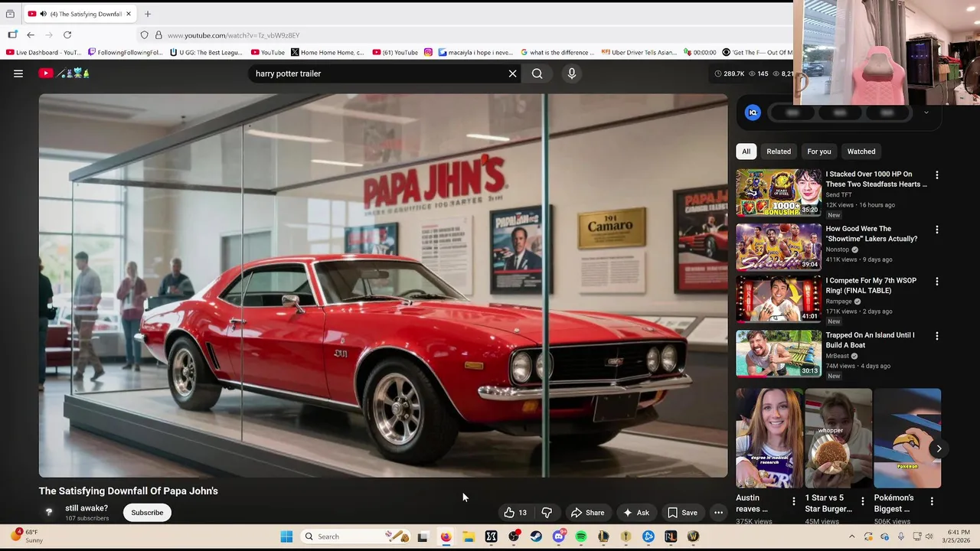
Task: Click the browser address bar URL
Action: [234, 35]
